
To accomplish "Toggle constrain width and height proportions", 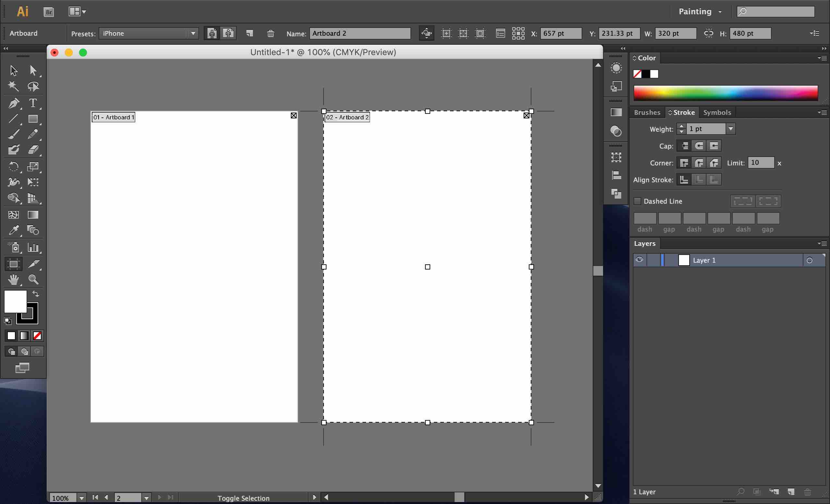I will tap(708, 33).
